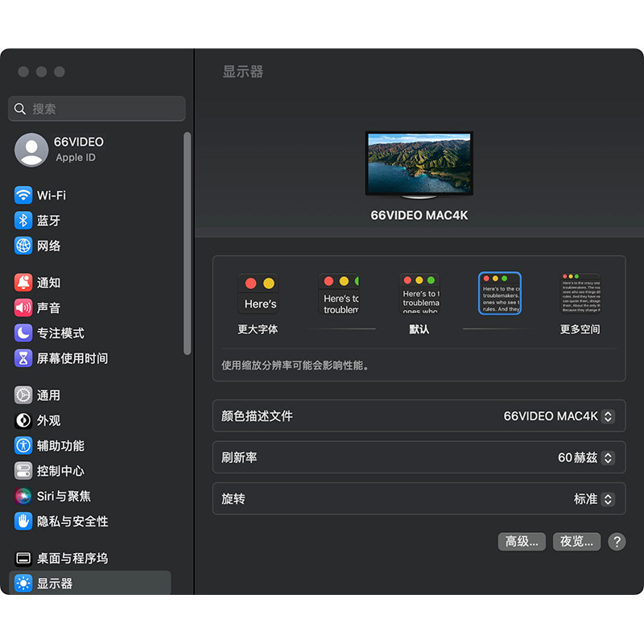This screenshot has height=644, width=644.
Task: Select 更多空间 resolution option
Action: (580, 294)
